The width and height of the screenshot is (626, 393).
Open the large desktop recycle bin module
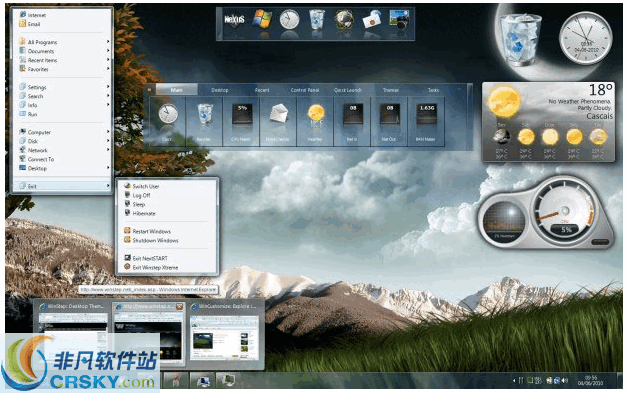coord(520,39)
